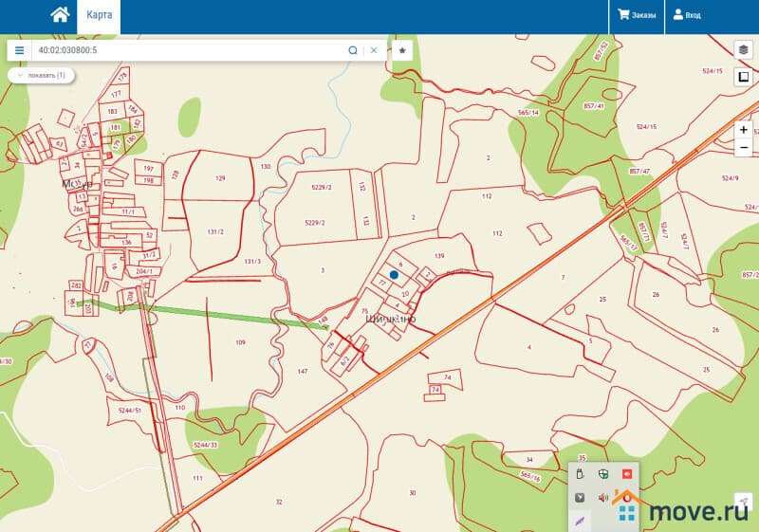Toggle the basemap square button

coord(744,78)
